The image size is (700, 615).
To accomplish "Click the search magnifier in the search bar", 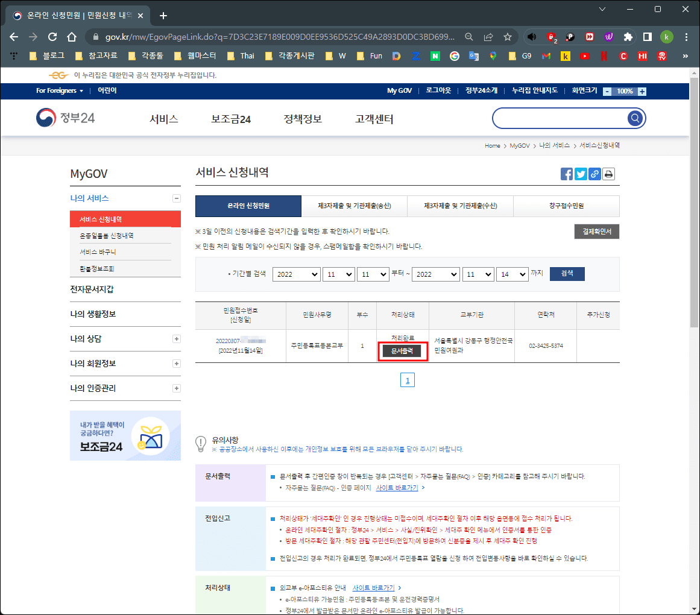I will [634, 118].
